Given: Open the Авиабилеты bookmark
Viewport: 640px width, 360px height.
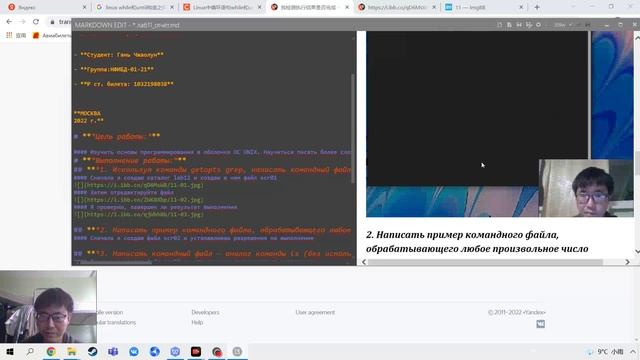Looking at the screenshot, I should [51, 36].
